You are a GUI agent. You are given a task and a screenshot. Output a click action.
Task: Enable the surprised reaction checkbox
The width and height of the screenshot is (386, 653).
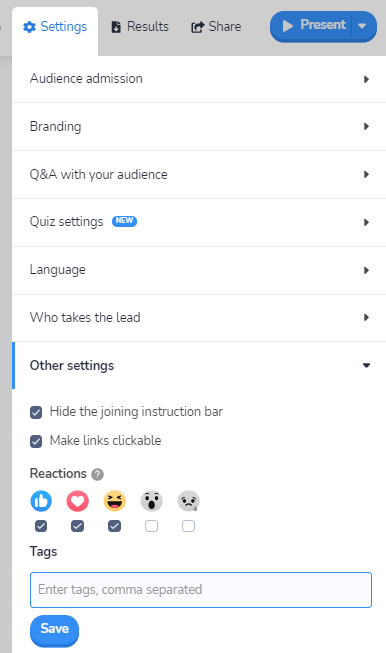[152, 526]
